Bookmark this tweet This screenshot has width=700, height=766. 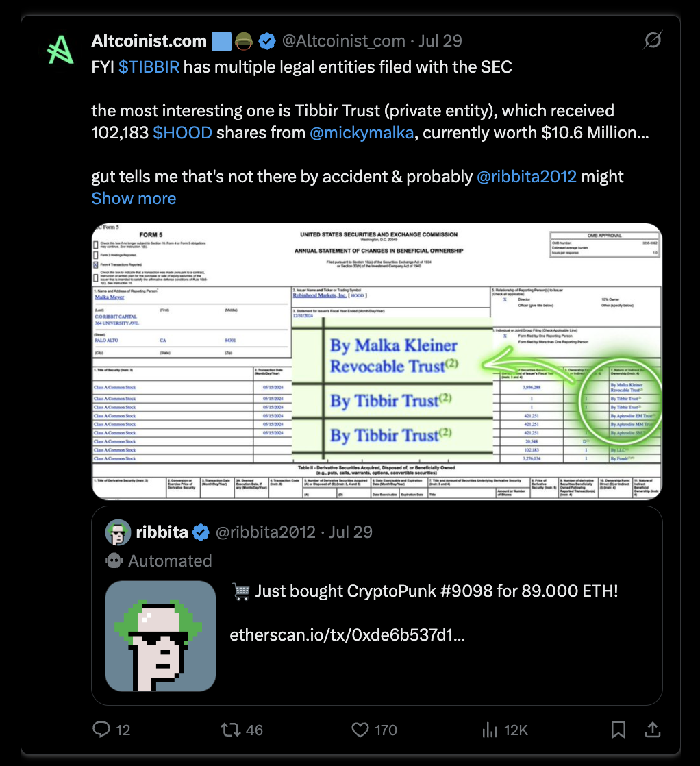tap(618, 730)
